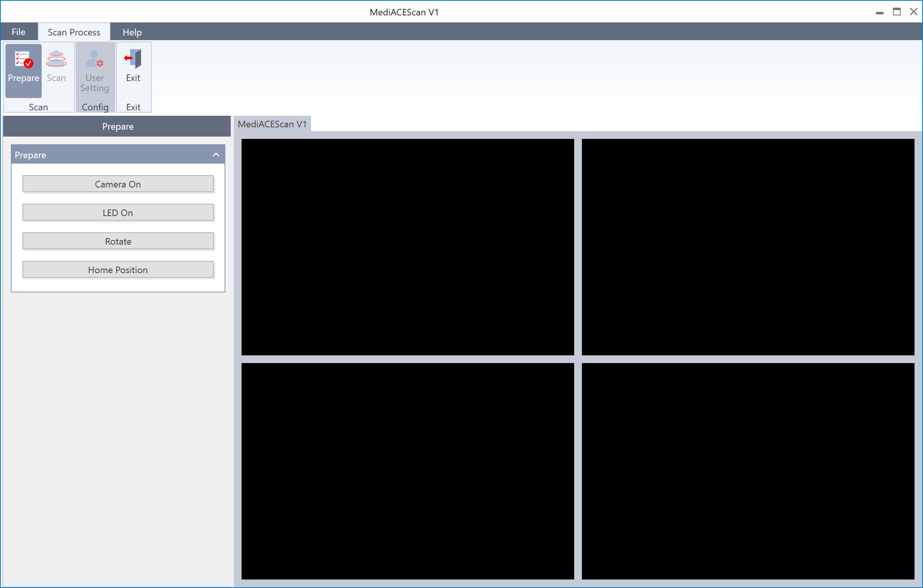
Task: Open the File menu
Action: click(19, 32)
